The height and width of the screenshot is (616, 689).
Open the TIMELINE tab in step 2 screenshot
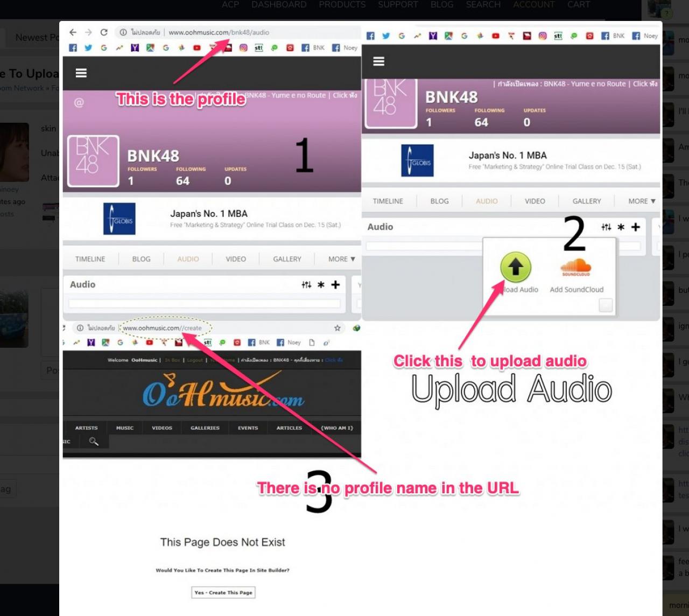pyautogui.click(x=388, y=201)
